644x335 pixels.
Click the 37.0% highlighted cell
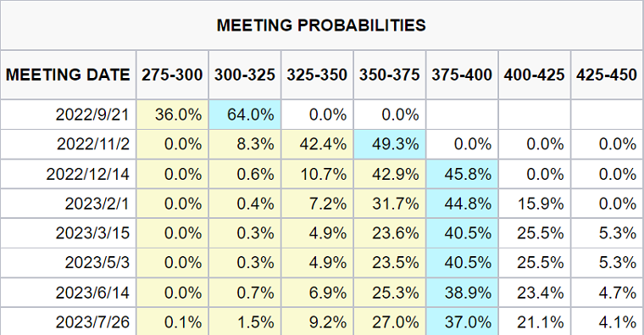coord(462,321)
